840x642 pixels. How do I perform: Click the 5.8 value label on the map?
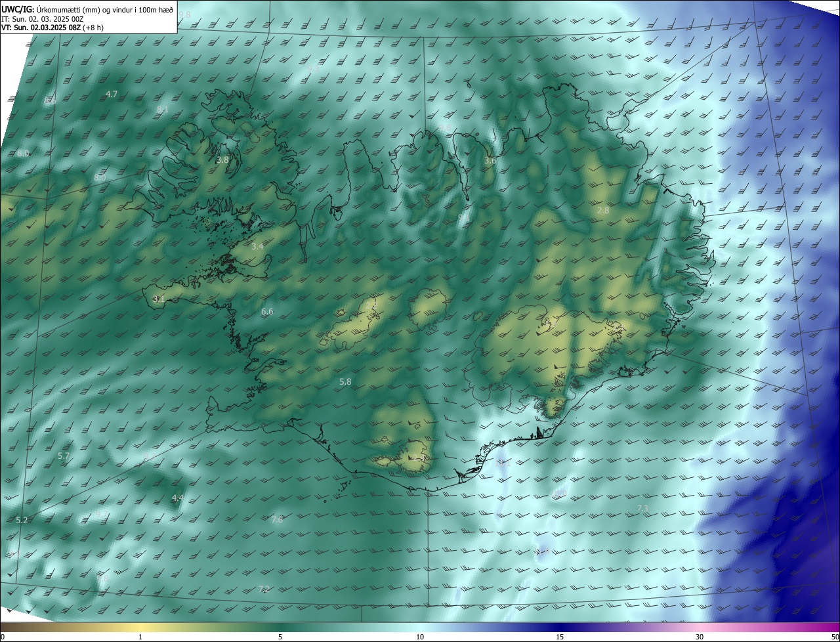click(x=345, y=381)
